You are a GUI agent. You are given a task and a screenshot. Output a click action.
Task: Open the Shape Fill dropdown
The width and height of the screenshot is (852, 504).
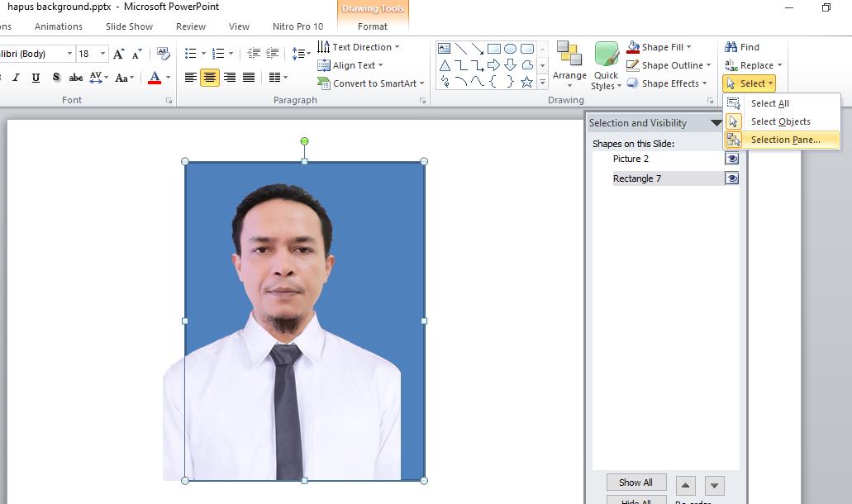(x=688, y=46)
